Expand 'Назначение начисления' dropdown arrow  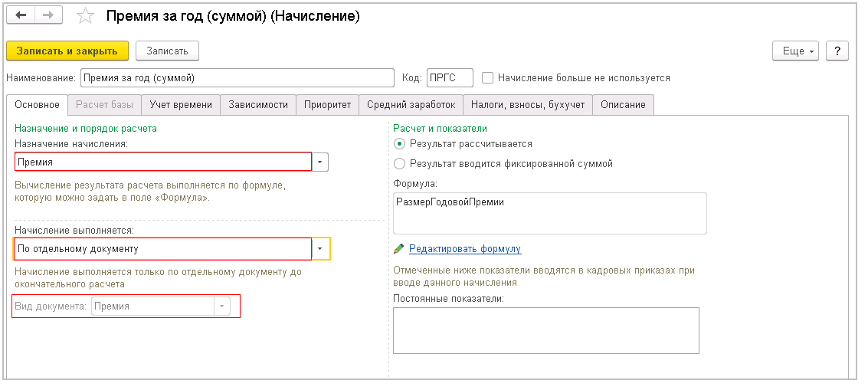click(321, 162)
